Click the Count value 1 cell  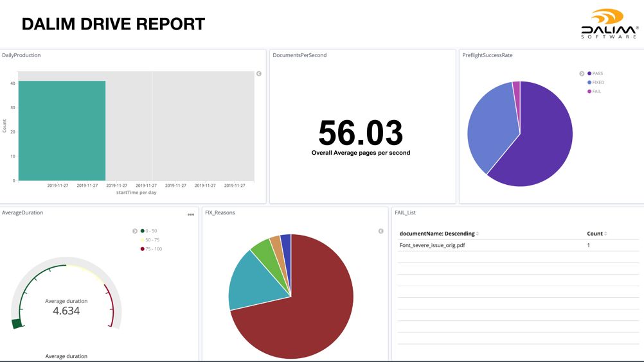coord(589,245)
